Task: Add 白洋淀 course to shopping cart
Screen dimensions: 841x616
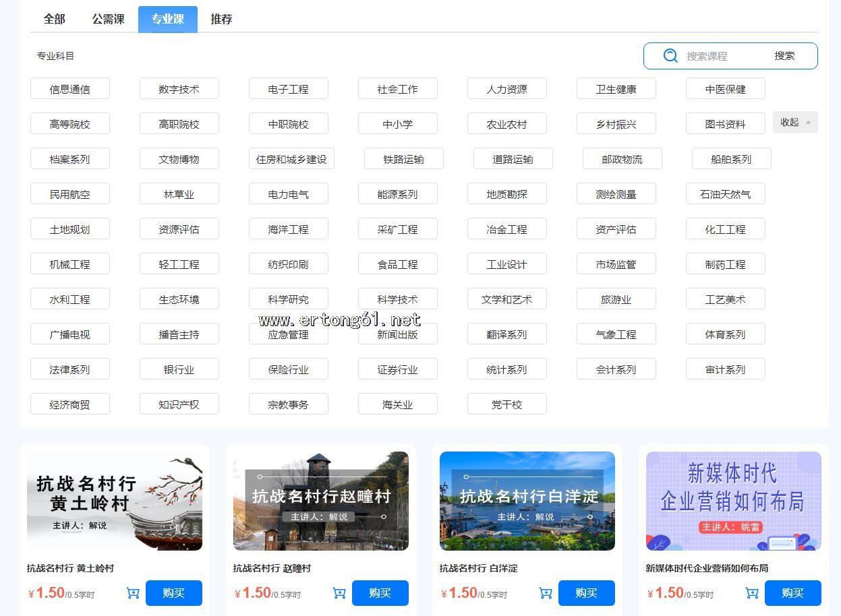Action: click(x=546, y=593)
